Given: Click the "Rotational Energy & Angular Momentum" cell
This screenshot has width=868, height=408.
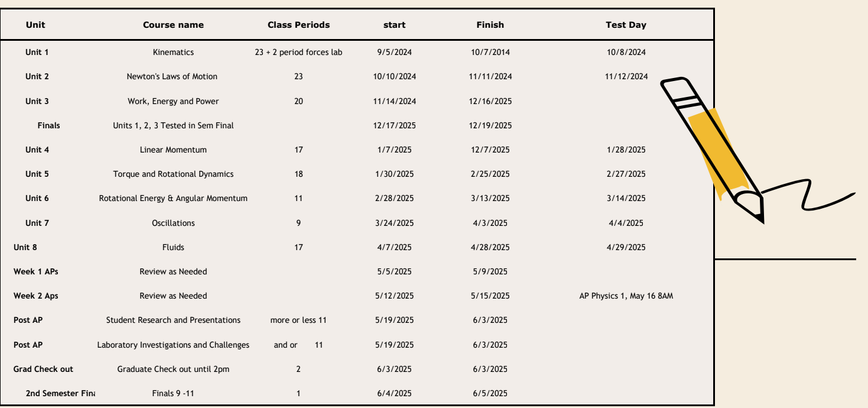Looking at the screenshot, I should point(173,198).
